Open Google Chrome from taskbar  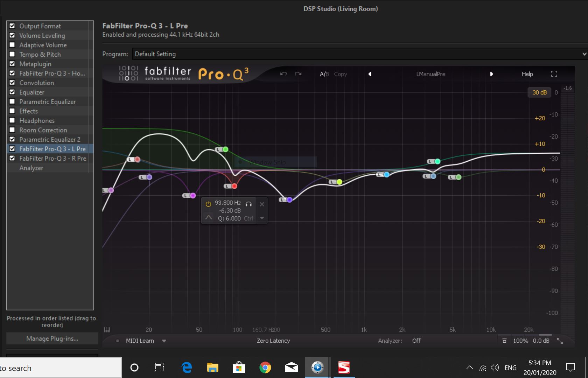click(x=265, y=367)
